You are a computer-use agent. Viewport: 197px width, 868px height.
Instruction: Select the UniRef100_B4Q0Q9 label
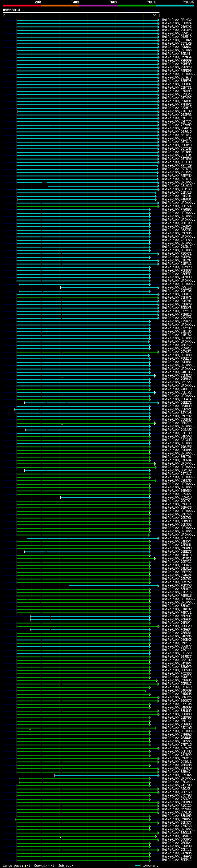(x=177, y=690)
